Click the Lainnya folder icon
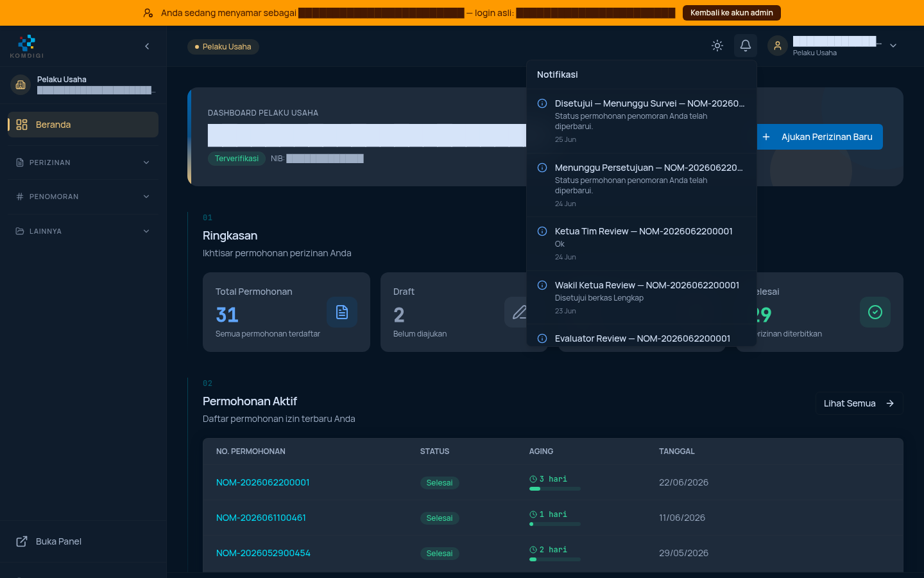The width and height of the screenshot is (924, 578). [x=20, y=231]
